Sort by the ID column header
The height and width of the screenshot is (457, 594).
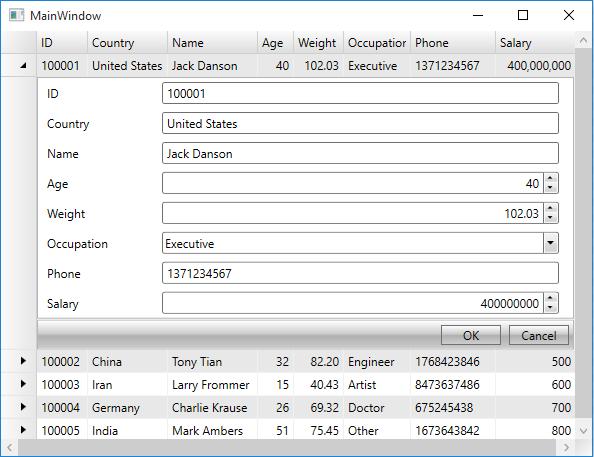62,42
